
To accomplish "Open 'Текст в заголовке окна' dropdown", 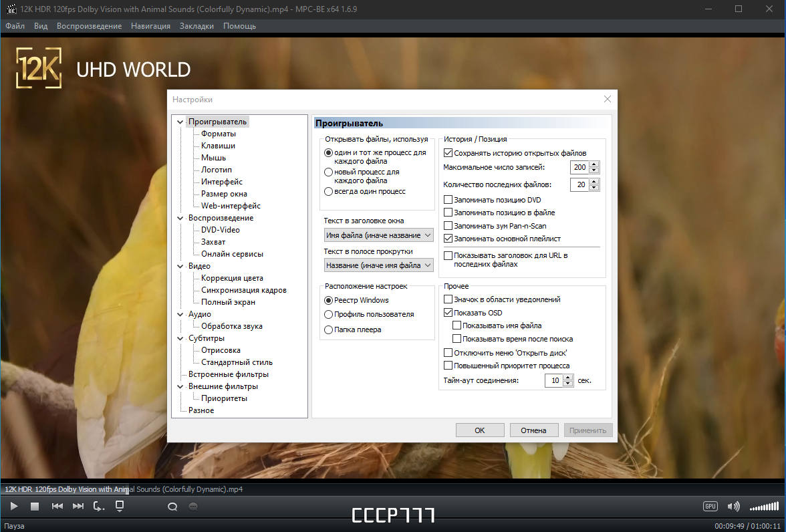I will 378,235.
